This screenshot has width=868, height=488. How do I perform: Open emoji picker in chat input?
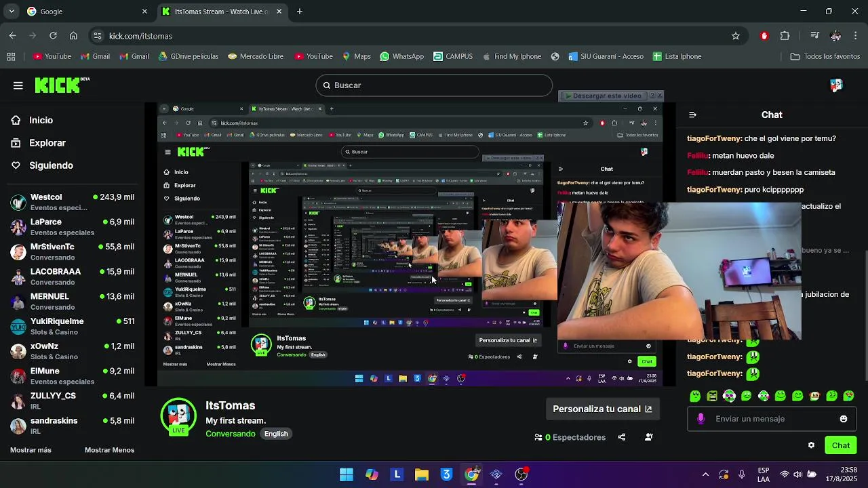(844, 419)
